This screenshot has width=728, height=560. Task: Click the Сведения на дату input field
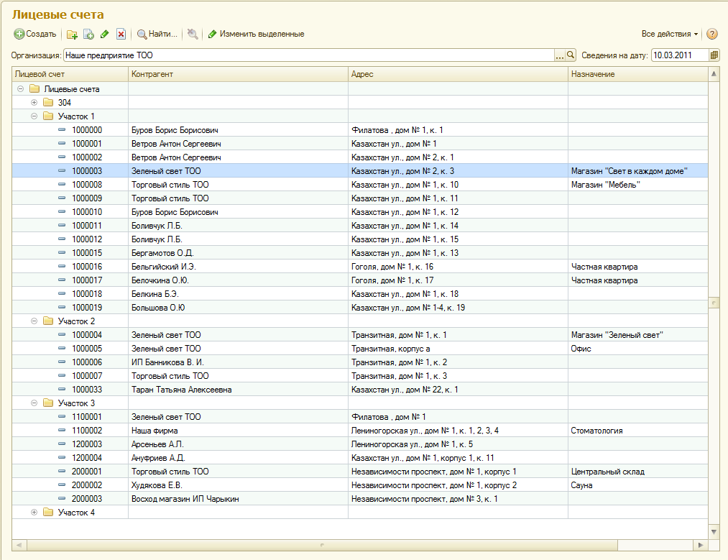679,55
